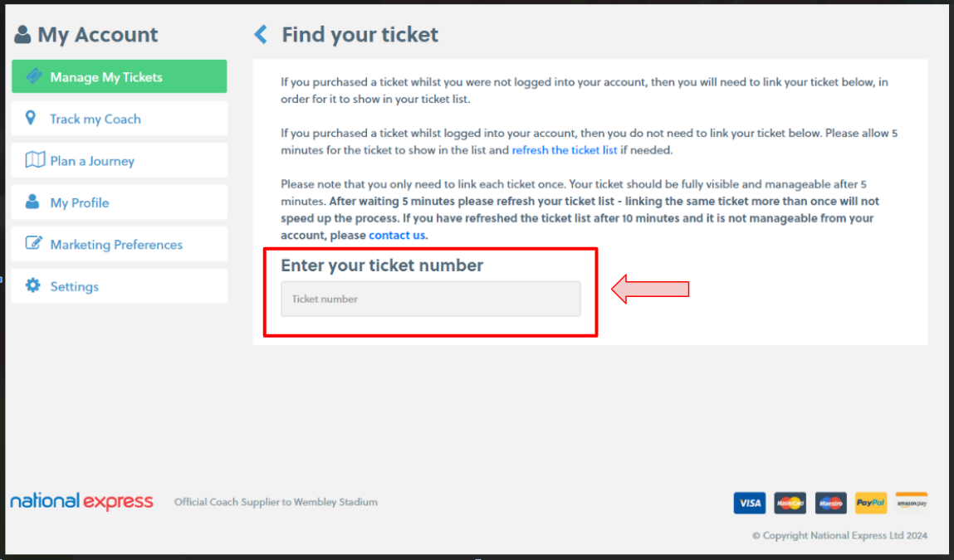
Task: Click inside the Ticket number field
Action: point(430,299)
